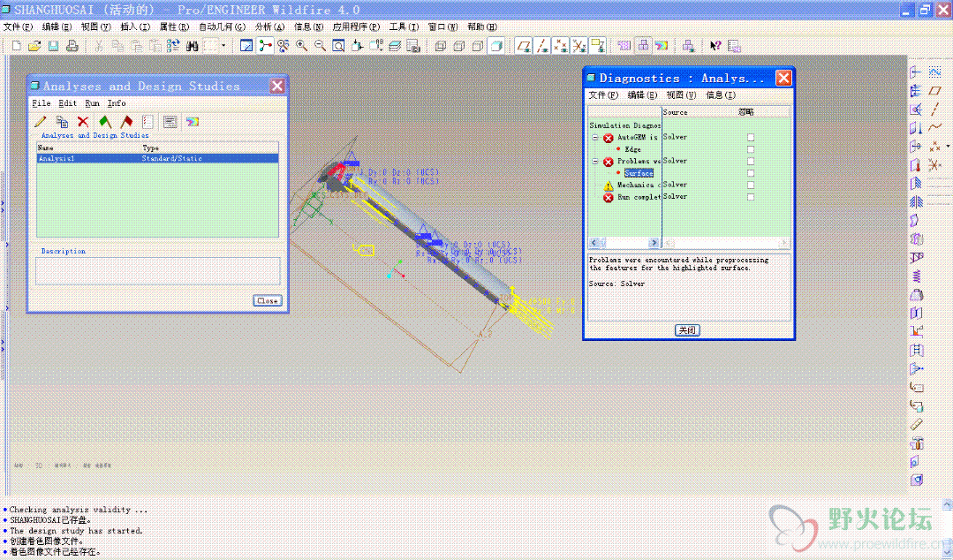Select the Analysis1 row in the list
Screen dimensions: 953x560
pyautogui.click(x=157, y=158)
